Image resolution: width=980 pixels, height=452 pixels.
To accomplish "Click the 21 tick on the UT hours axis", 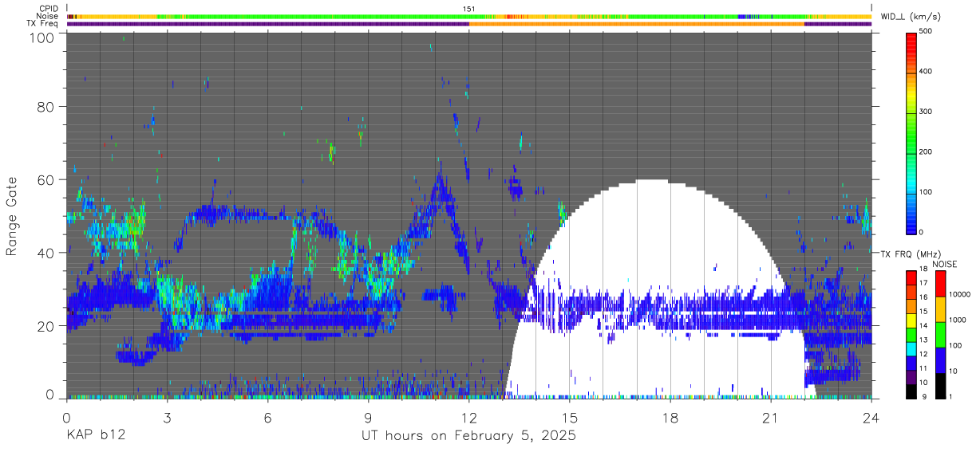I will point(770,417).
